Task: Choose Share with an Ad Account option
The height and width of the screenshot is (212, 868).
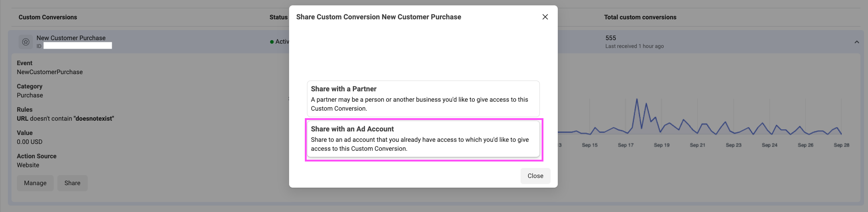Action: [423, 139]
